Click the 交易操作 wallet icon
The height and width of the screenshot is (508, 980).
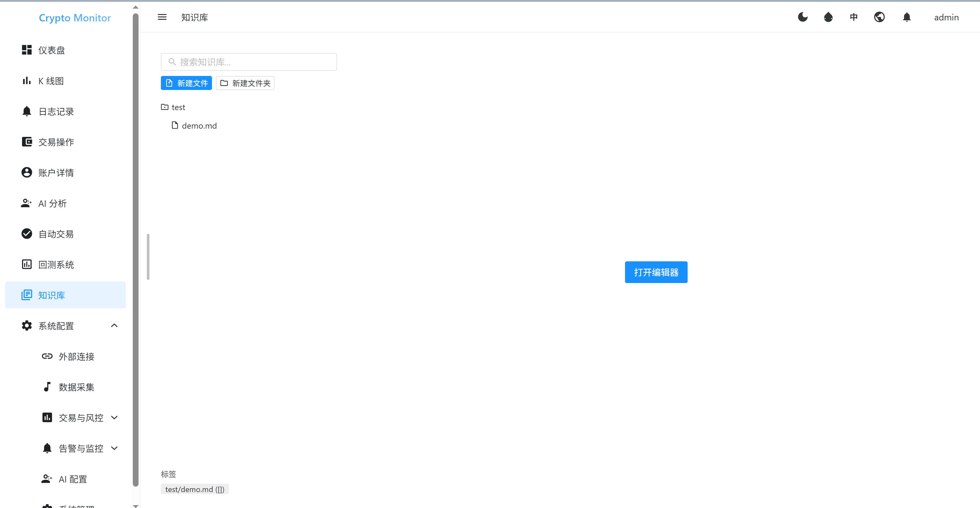(26, 142)
